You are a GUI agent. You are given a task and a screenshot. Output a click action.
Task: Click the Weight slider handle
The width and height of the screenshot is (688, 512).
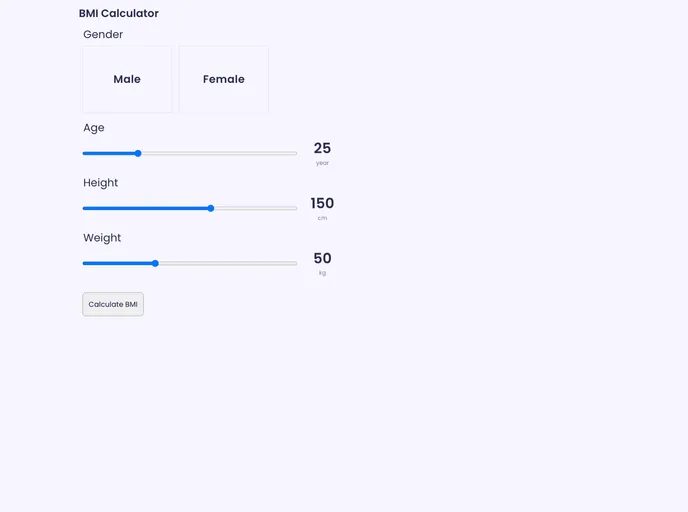pos(155,263)
